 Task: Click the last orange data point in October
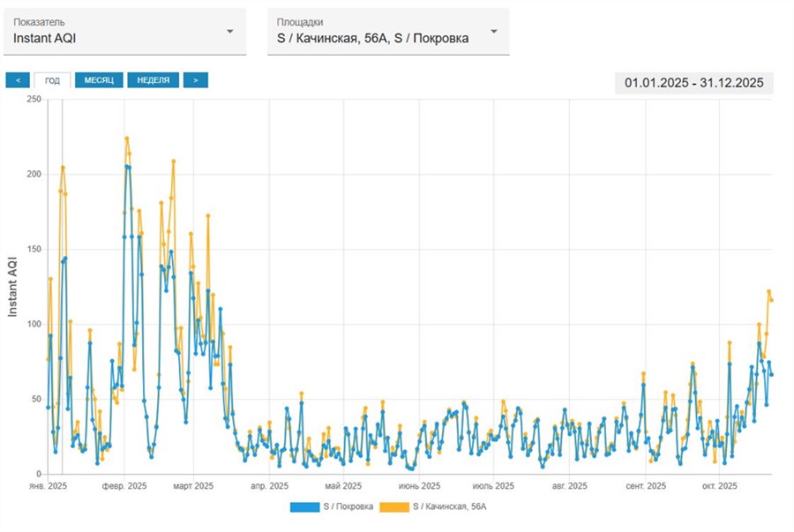[772, 300]
